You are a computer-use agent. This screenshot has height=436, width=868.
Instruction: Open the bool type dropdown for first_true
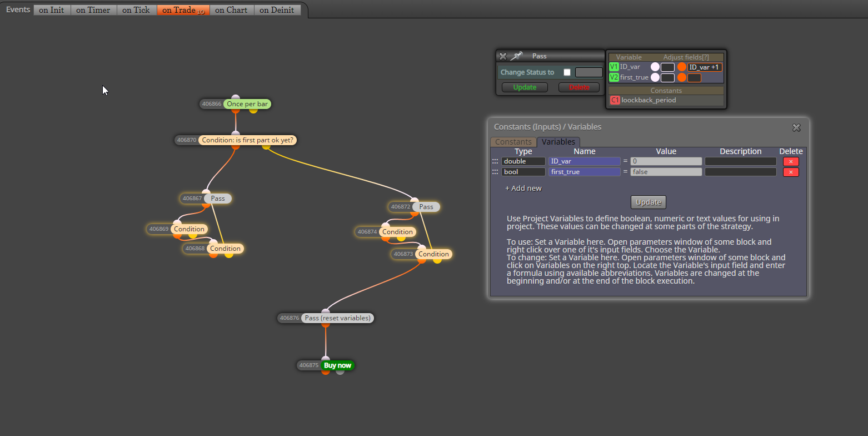coord(523,172)
